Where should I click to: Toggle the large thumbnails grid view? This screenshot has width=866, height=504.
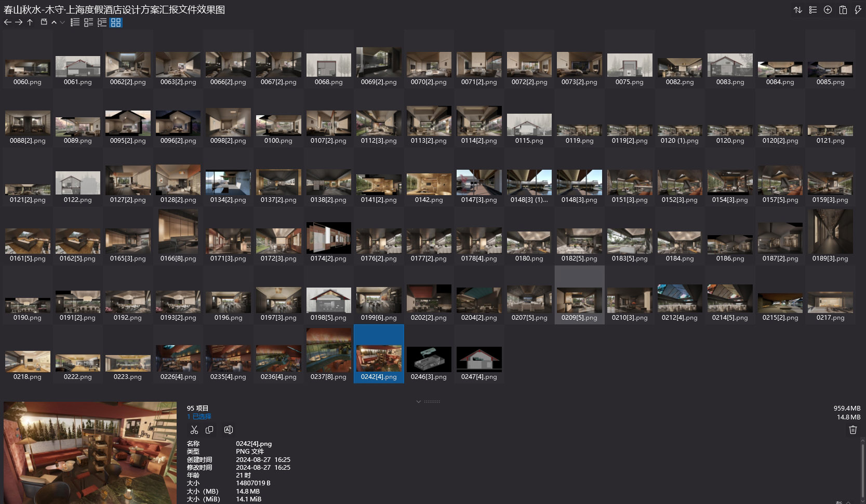(x=116, y=22)
